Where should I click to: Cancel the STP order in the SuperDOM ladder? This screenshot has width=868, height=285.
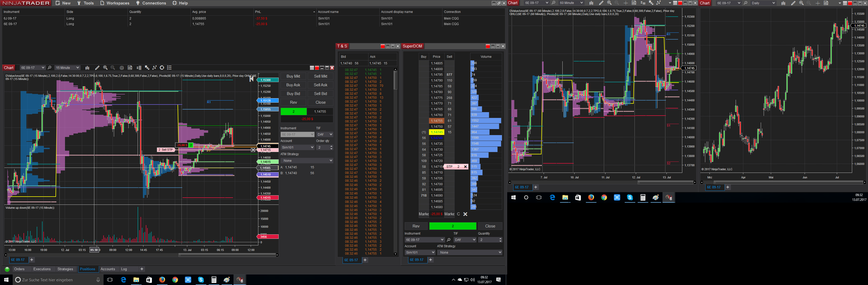tap(465, 167)
